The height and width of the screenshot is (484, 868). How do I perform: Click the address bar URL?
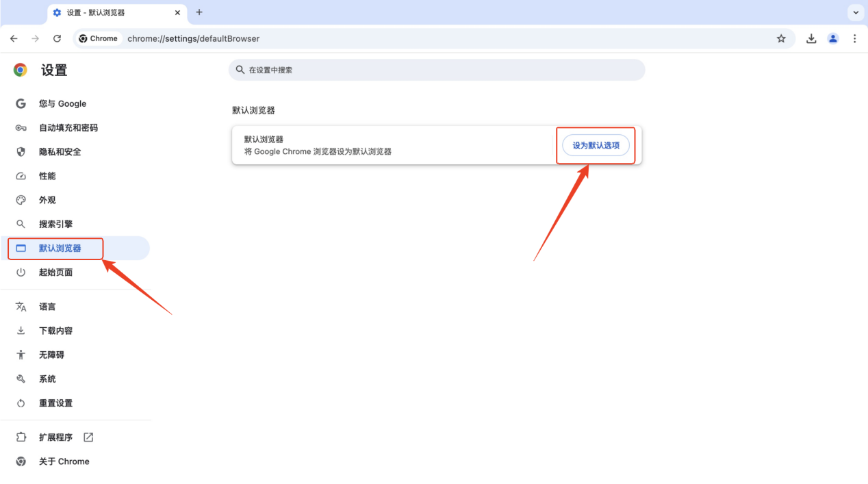[194, 39]
